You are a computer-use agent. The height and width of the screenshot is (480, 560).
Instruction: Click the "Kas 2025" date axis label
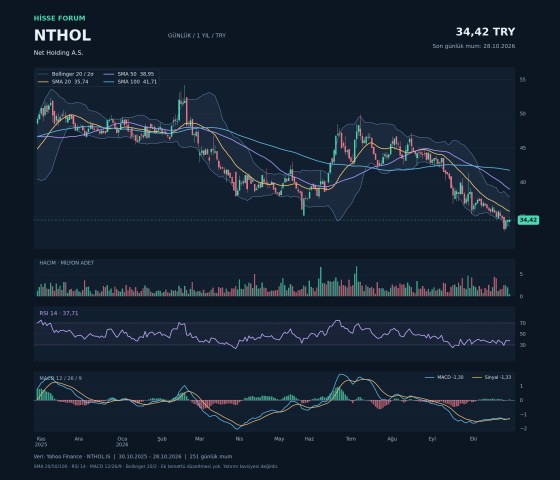click(x=41, y=442)
